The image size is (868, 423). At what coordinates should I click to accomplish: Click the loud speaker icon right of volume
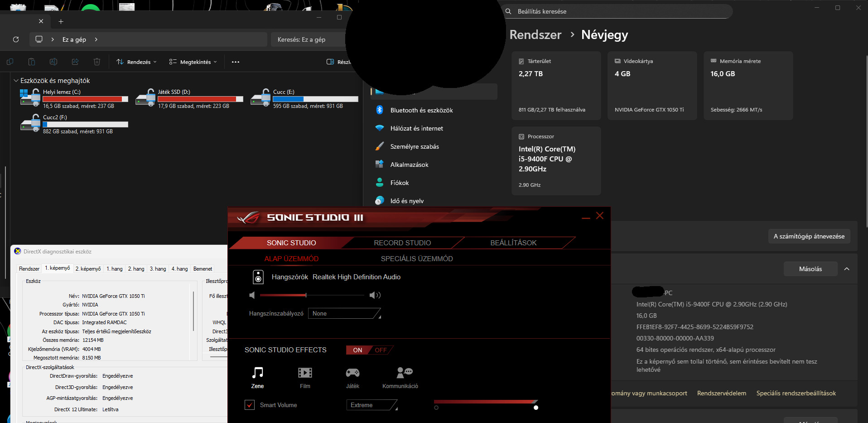[x=375, y=295]
